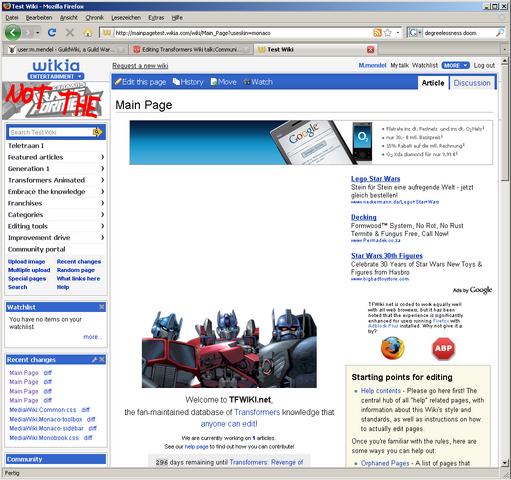This screenshot has width=511, height=480.
Task: Open address bar URL history dropdown
Action: [397, 33]
